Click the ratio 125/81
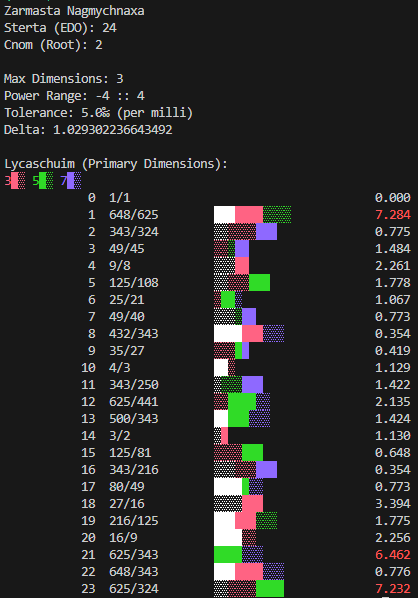The width and height of the screenshot is (418, 598). [130, 452]
